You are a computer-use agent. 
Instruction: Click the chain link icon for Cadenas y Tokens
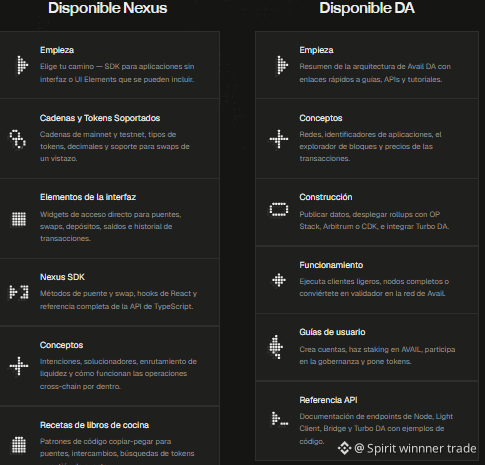point(18,139)
